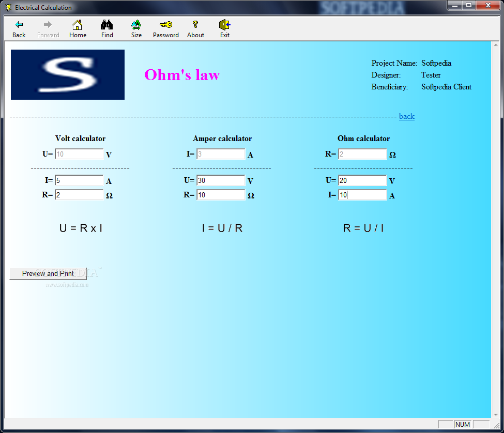Click the Beneficiary value Softpedia Client
The image size is (504, 433).
(x=446, y=87)
